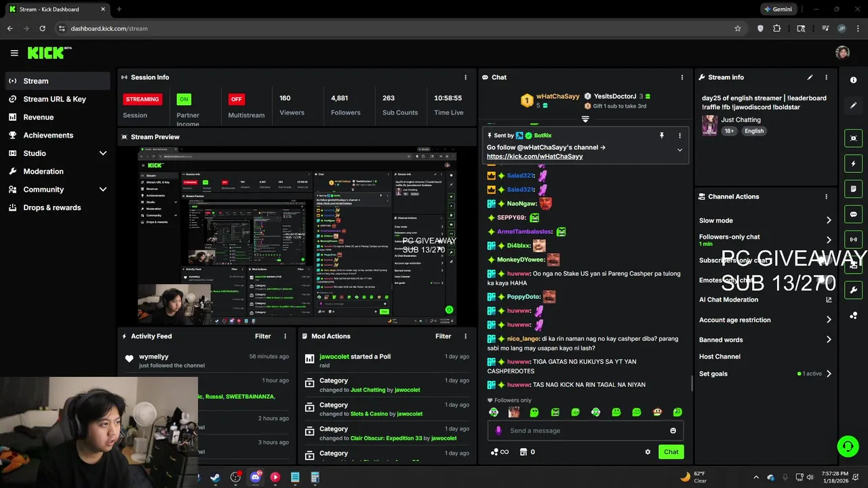Image resolution: width=868 pixels, height=488 pixels.
Task: Toggle Emotes-only chat switch
Action: click(824, 280)
